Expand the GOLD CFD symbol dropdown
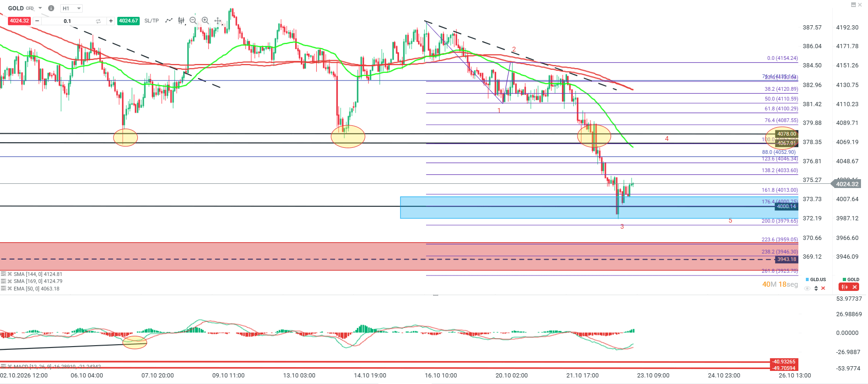Image resolution: width=868 pixels, height=384 pixels. [x=40, y=8]
